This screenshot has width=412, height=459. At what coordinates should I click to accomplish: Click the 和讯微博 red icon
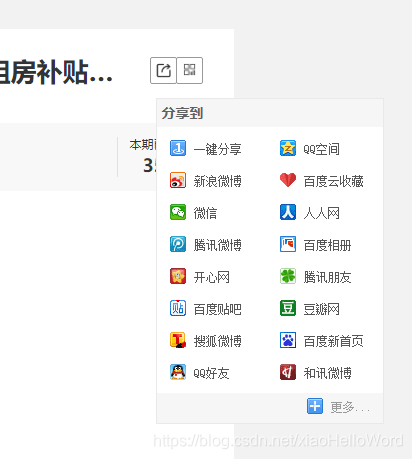click(x=288, y=372)
